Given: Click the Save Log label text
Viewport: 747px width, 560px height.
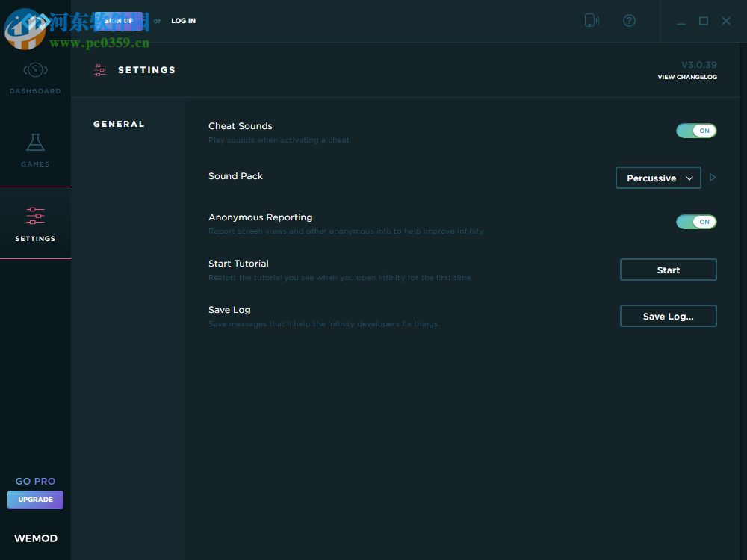Looking at the screenshot, I should click(x=229, y=310).
